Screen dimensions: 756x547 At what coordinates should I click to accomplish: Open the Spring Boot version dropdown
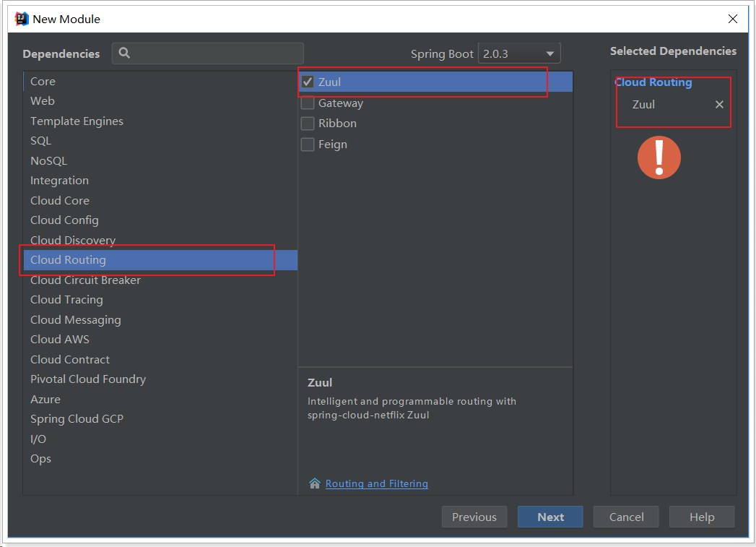coord(519,53)
